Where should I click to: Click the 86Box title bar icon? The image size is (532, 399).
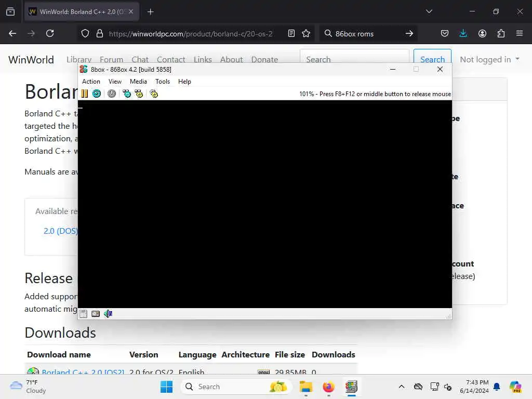[84, 69]
